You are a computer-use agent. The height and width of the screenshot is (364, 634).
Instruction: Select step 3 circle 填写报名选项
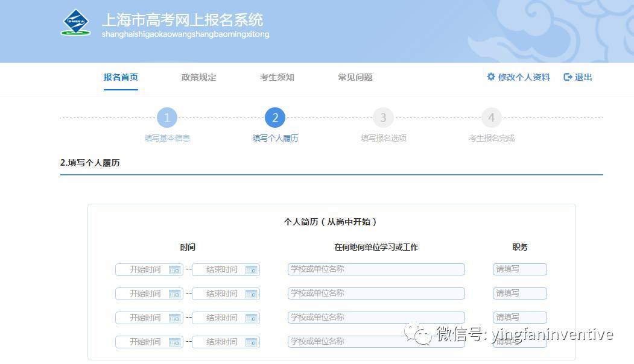pyautogui.click(x=383, y=118)
